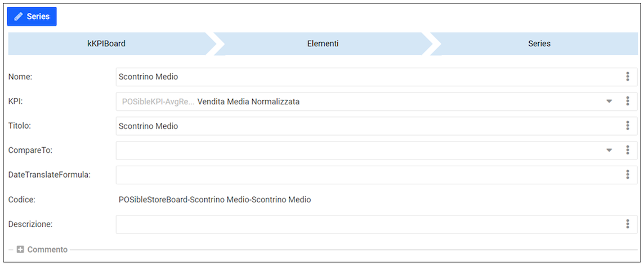Viewport: 644px width, 265px height.
Task: Open three-dot menu for DateTranslateFormula field
Action: click(x=628, y=175)
